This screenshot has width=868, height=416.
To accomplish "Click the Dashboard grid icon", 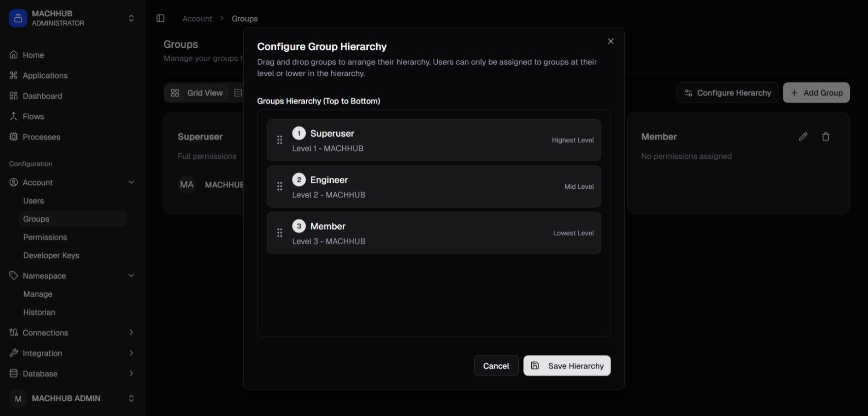I will coord(14,96).
